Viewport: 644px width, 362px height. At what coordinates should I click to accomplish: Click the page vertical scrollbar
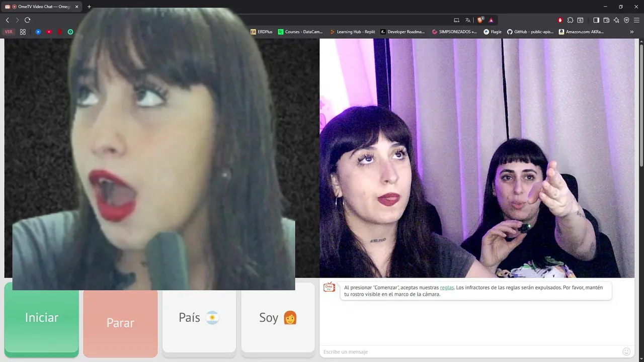(x=641, y=106)
